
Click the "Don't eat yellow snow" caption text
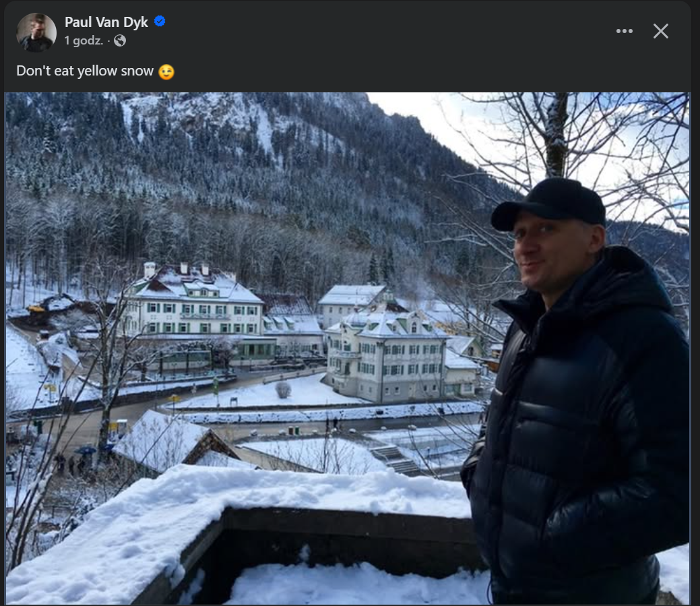85,71
